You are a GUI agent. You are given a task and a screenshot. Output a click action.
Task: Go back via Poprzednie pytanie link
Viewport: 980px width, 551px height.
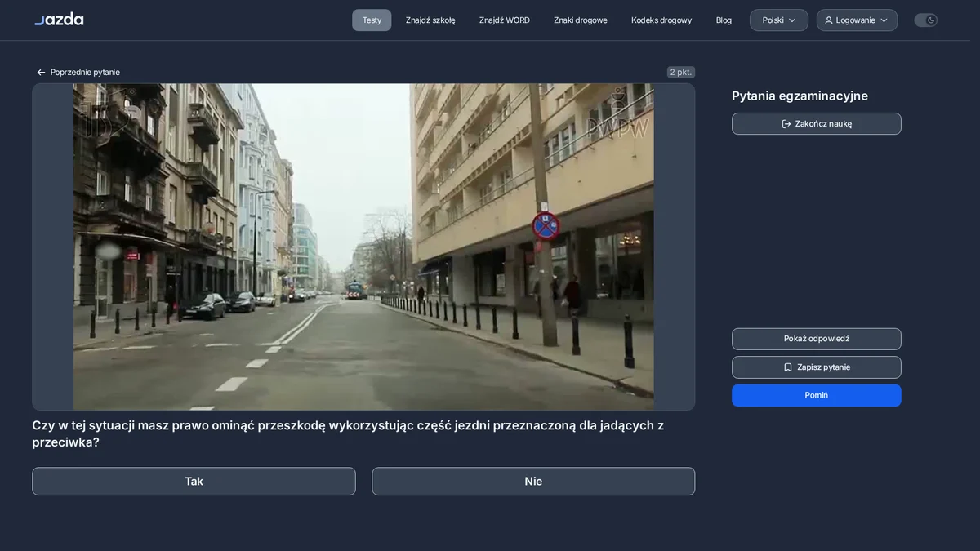tap(78, 73)
